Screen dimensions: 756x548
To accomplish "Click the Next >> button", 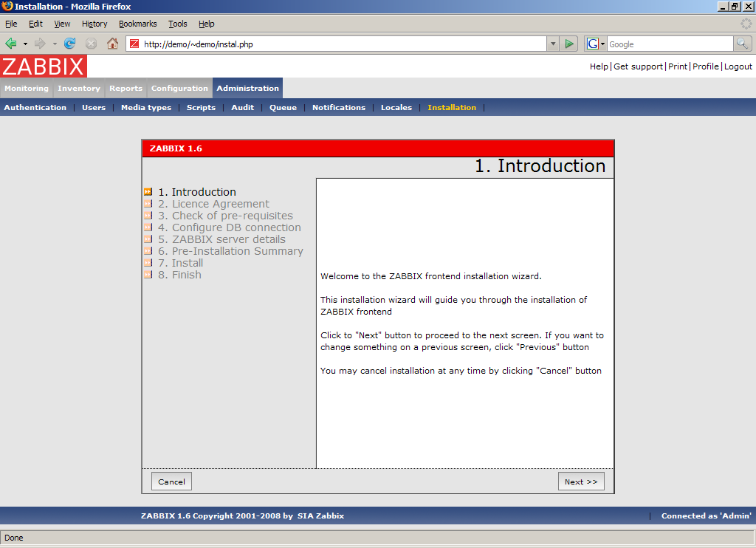I will pos(581,482).
